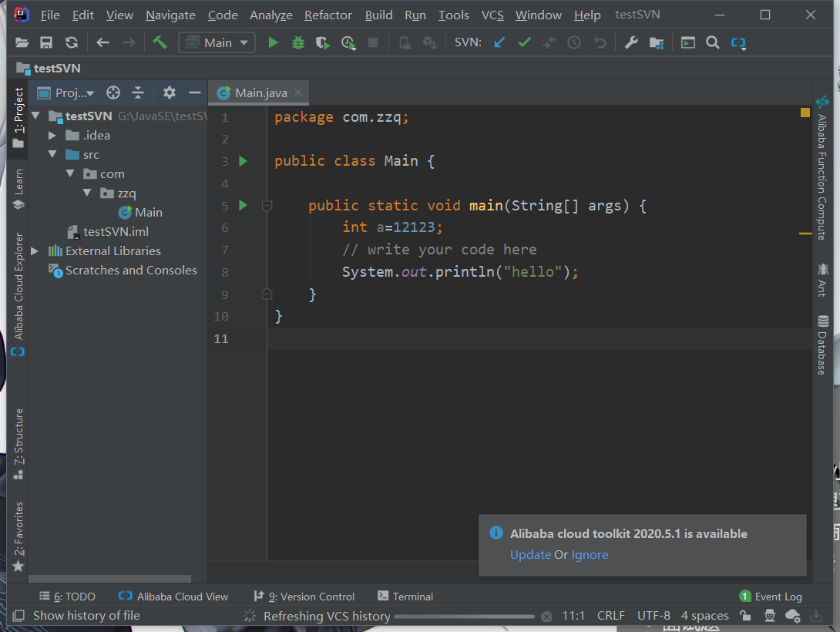Screen dimensions: 840x632
Task: Fold the main method at line 5
Action: click(267, 205)
